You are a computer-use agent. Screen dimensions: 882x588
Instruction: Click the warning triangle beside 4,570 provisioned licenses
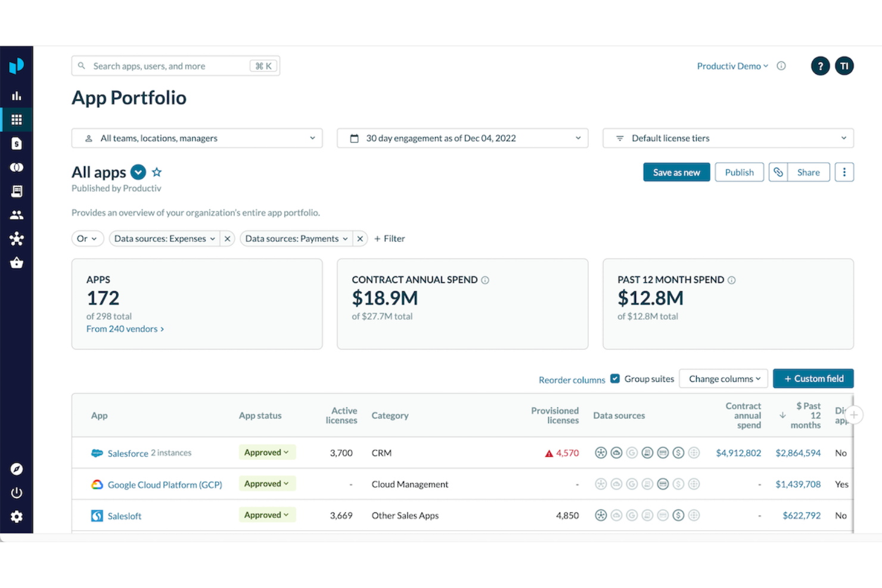tap(548, 453)
